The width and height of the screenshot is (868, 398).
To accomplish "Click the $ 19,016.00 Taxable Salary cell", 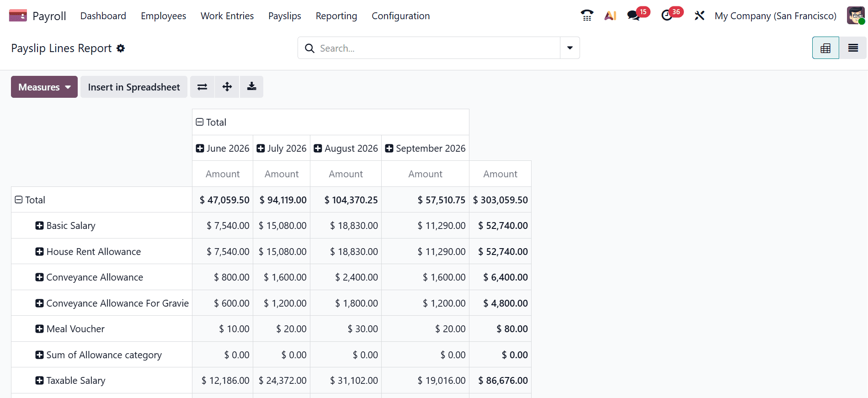I will pos(426,381).
